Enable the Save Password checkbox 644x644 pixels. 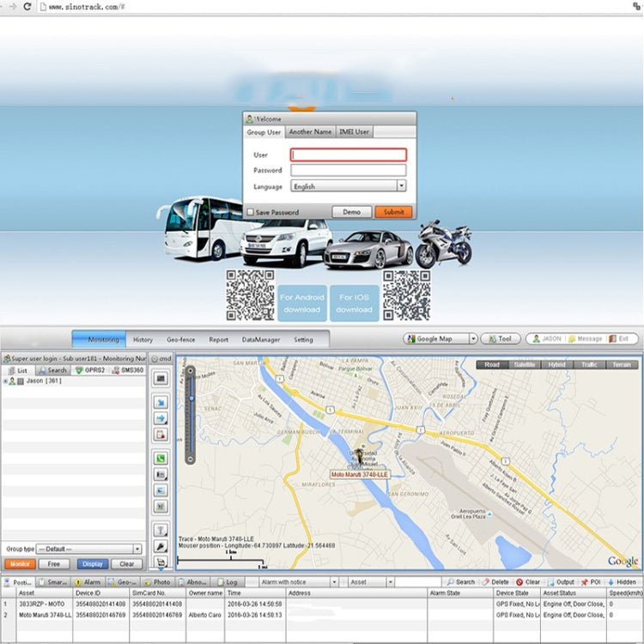[x=251, y=212]
